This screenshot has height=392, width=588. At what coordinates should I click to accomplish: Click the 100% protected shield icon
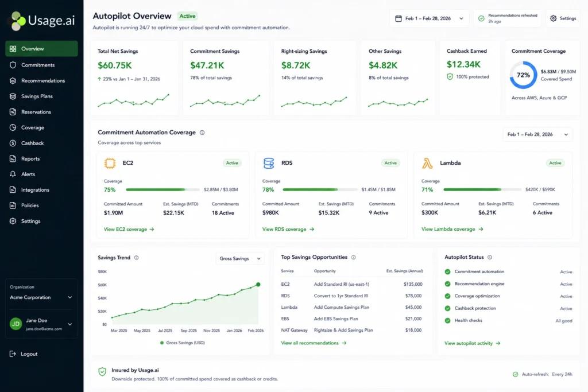450,77
